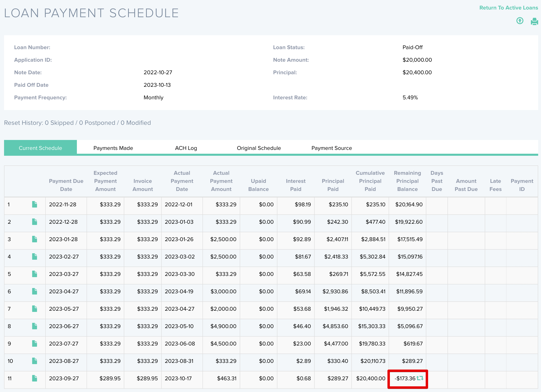Select note date 2022-10-27

point(158,72)
